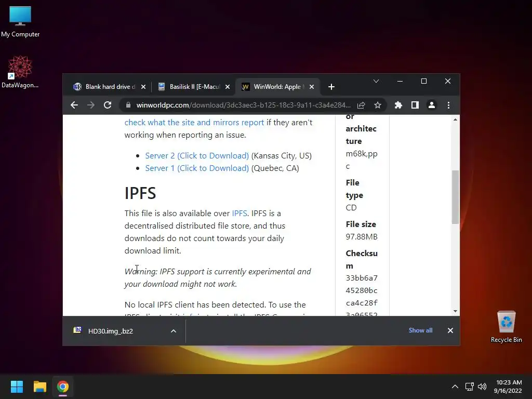Image resolution: width=532 pixels, height=399 pixels.
Task: Click the winworldpc.com address bar
Action: pos(243,105)
